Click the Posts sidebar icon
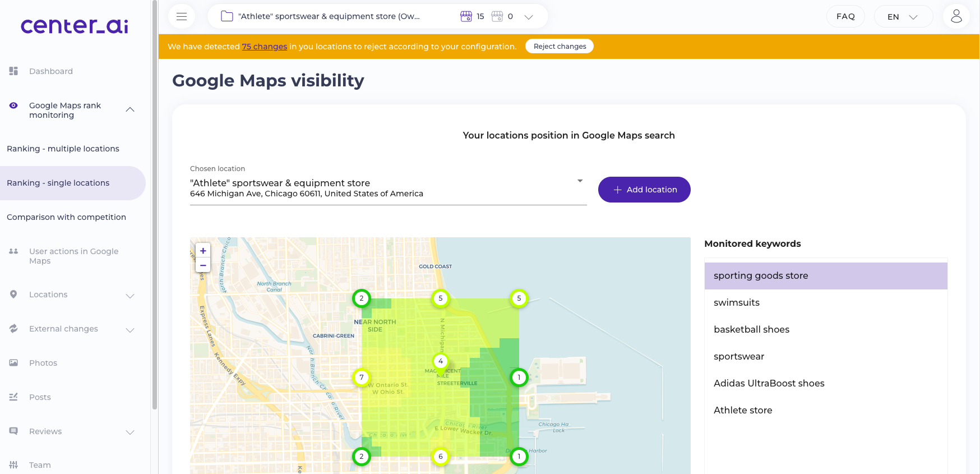This screenshot has height=474, width=980. coord(14,397)
